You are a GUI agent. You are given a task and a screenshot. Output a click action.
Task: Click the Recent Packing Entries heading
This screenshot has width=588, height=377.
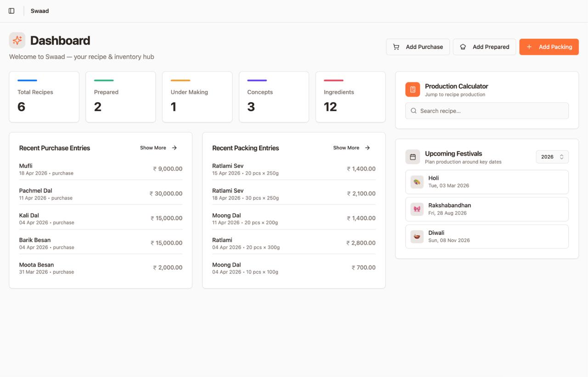coord(246,148)
